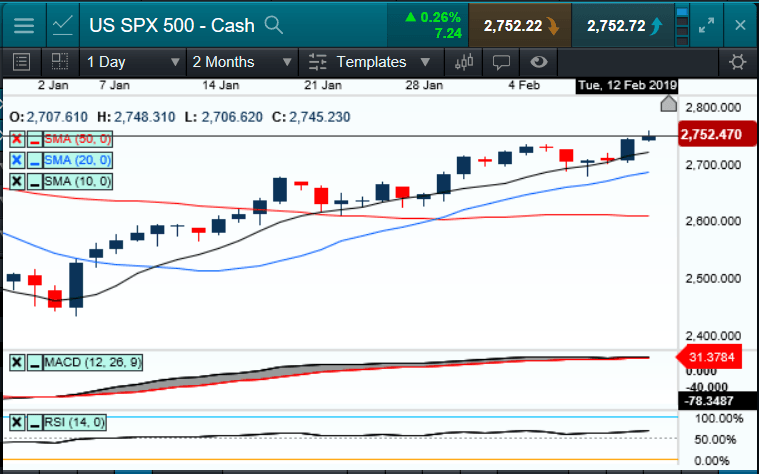Viewport: 759px width, 474px height.
Task: Open the Templates dropdown
Action: pos(382,62)
